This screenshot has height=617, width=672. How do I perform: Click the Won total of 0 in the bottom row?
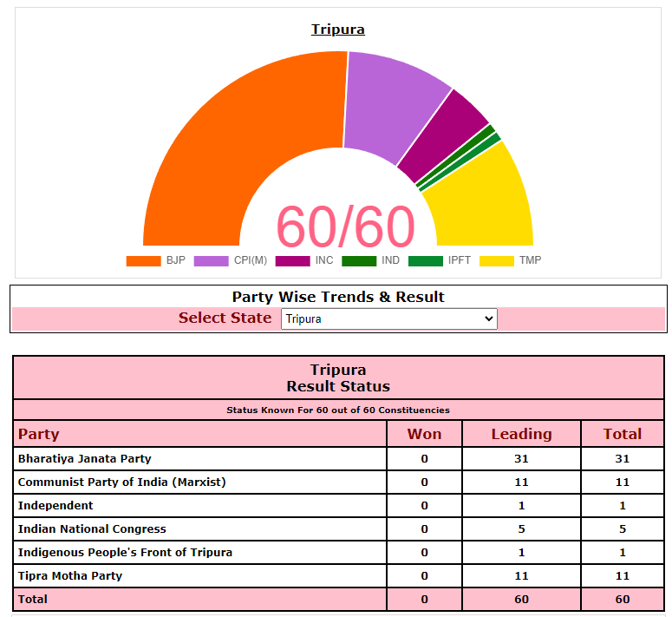pyautogui.click(x=424, y=599)
